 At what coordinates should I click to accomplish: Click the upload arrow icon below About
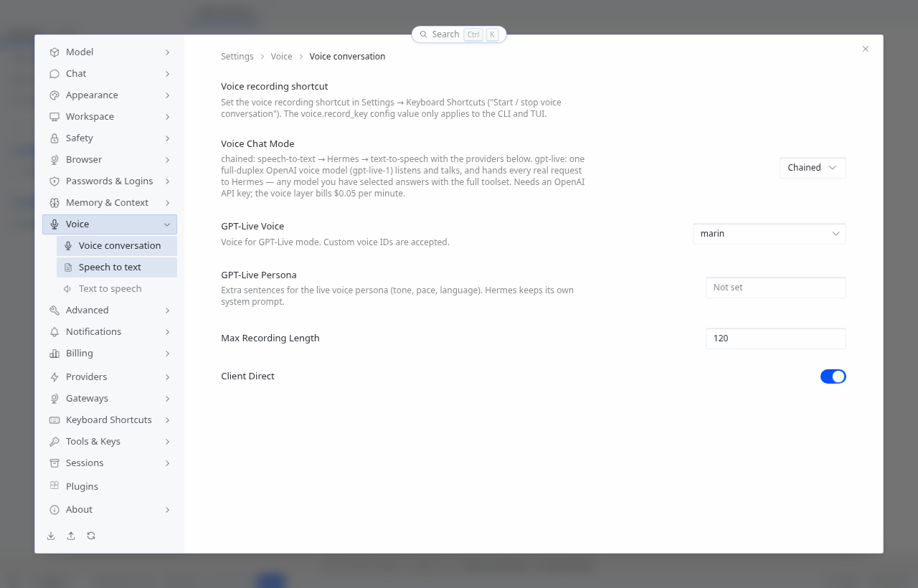(71, 536)
